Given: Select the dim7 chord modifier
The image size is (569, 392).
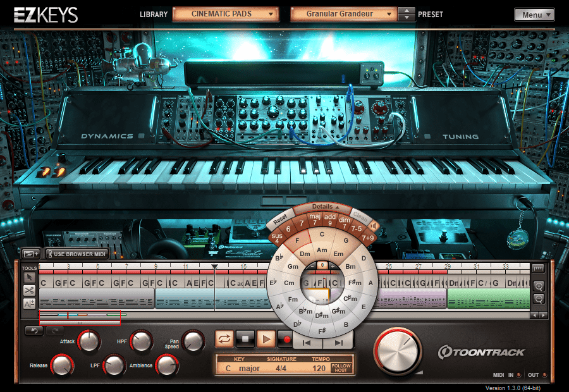Looking at the screenshot, I should click(345, 222).
